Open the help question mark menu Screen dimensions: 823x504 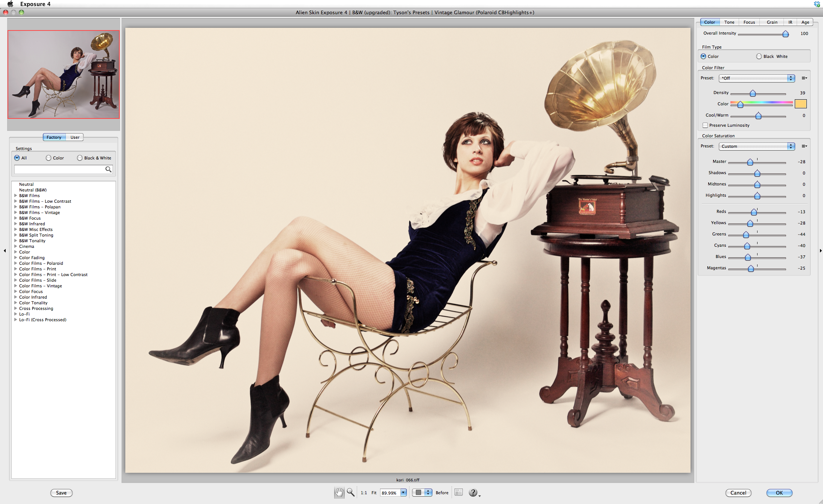pos(473,492)
